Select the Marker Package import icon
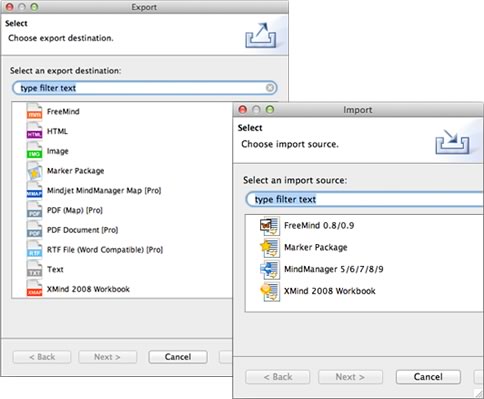The width and height of the screenshot is (484, 399). pyautogui.click(x=270, y=248)
